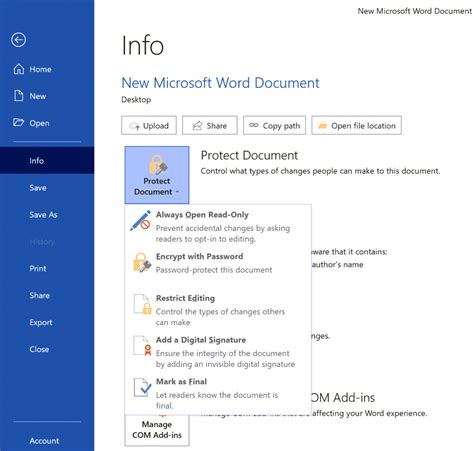Click the cloud icon on Upload button

(x=134, y=126)
